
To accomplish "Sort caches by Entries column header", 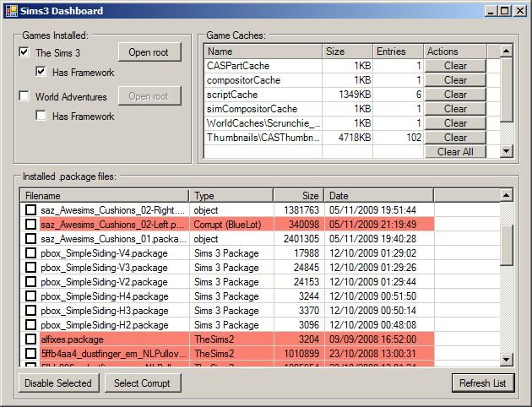I will pos(398,52).
